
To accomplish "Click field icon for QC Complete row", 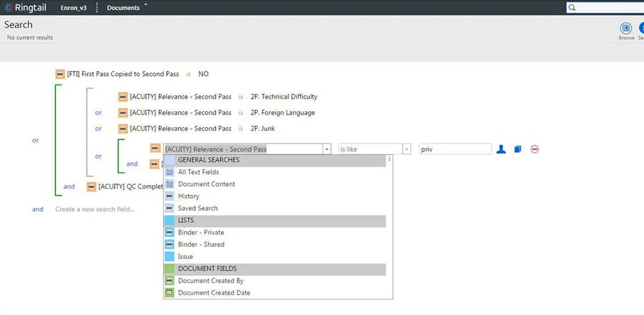I will (91, 186).
